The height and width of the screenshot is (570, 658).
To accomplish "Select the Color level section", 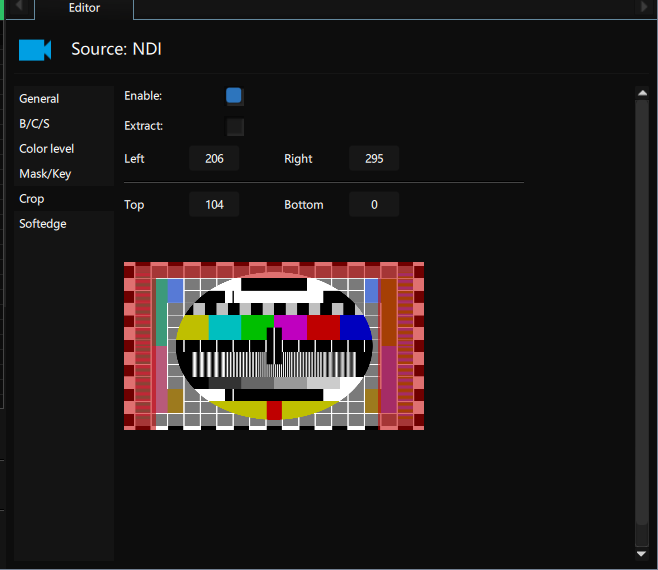I will 64,149.
